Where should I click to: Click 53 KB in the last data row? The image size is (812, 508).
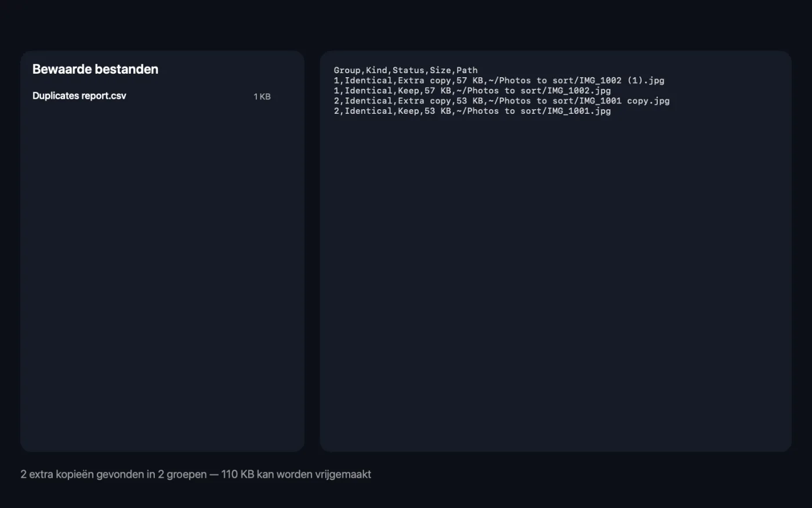click(438, 111)
